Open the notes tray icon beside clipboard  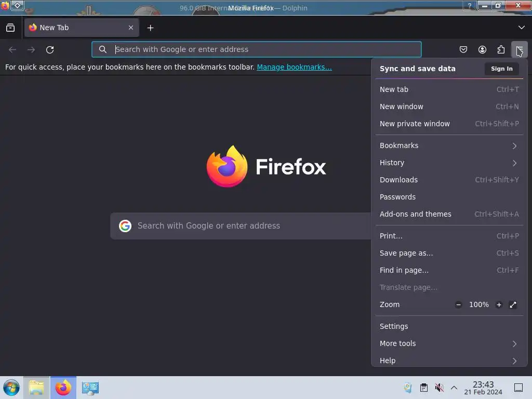click(x=408, y=388)
